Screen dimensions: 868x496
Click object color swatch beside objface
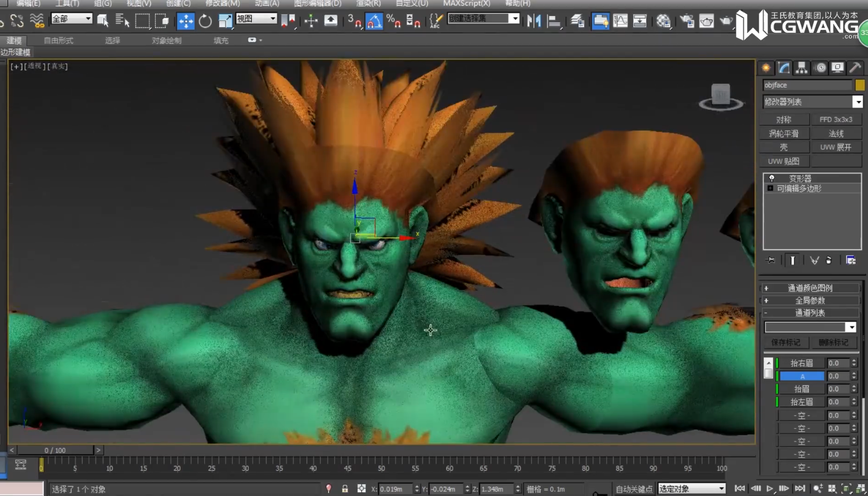click(859, 85)
